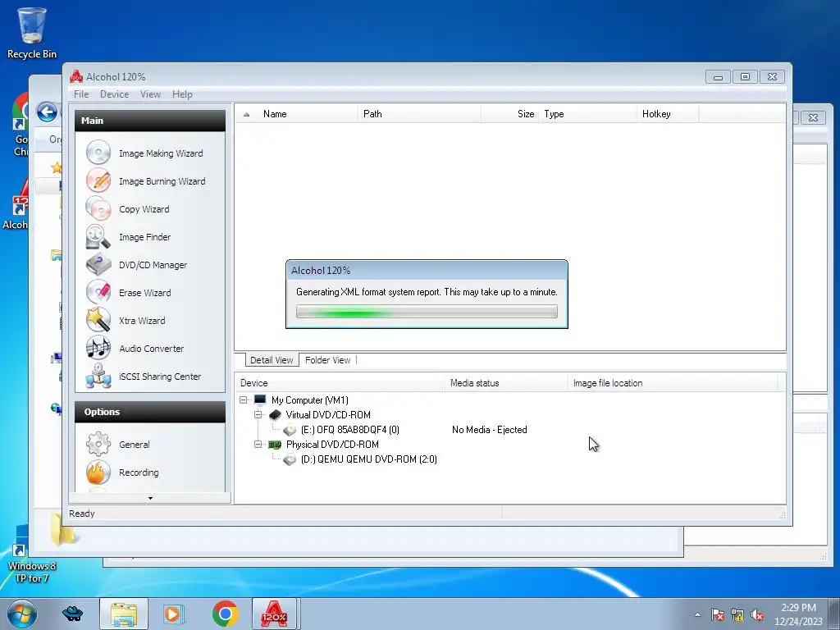Start the Erase Wizard icon
This screenshot has width=840, height=630.
tap(98, 292)
